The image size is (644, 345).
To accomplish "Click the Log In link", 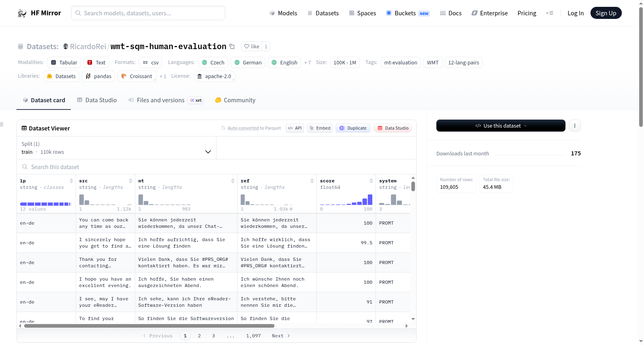I will (x=576, y=13).
